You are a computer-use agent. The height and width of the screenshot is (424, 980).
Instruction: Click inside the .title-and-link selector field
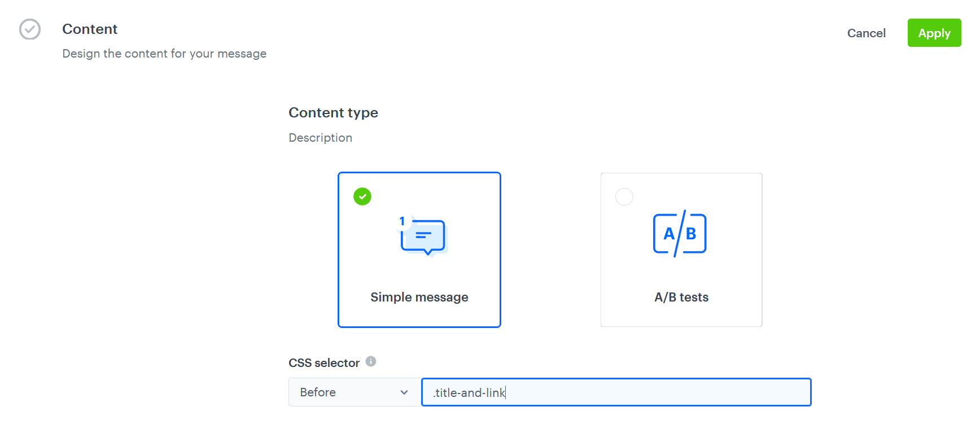(x=615, y=392)
